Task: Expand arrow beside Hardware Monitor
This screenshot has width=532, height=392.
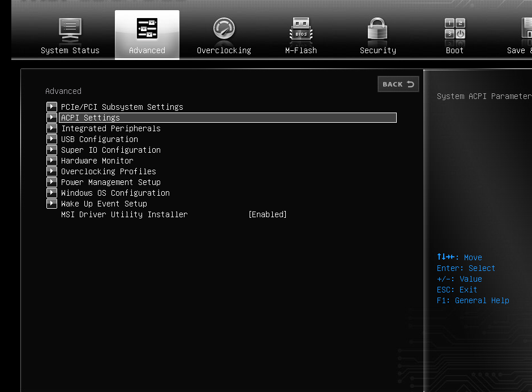Action: (x=52, y=161)
